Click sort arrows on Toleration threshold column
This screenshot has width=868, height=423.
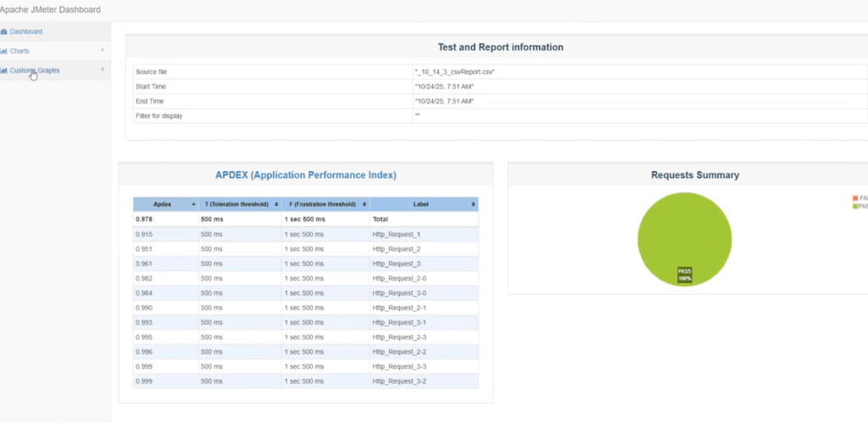tap(276, 204)
